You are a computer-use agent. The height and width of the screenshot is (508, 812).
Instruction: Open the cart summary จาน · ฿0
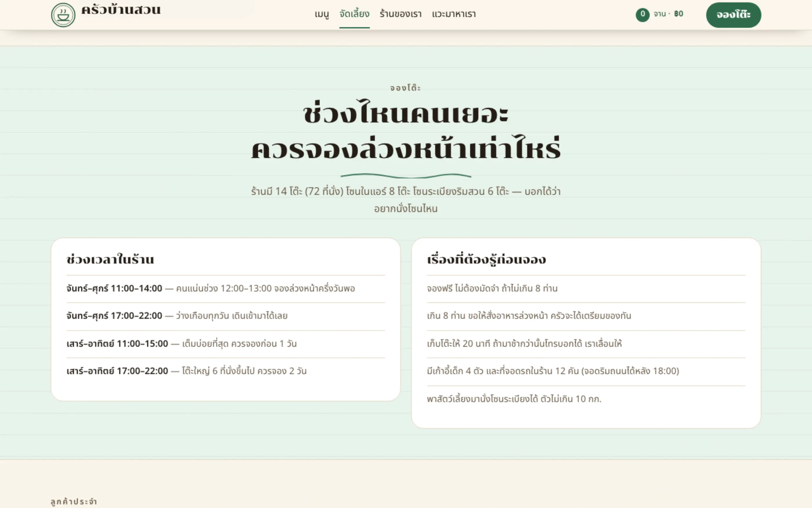[659, 14]
